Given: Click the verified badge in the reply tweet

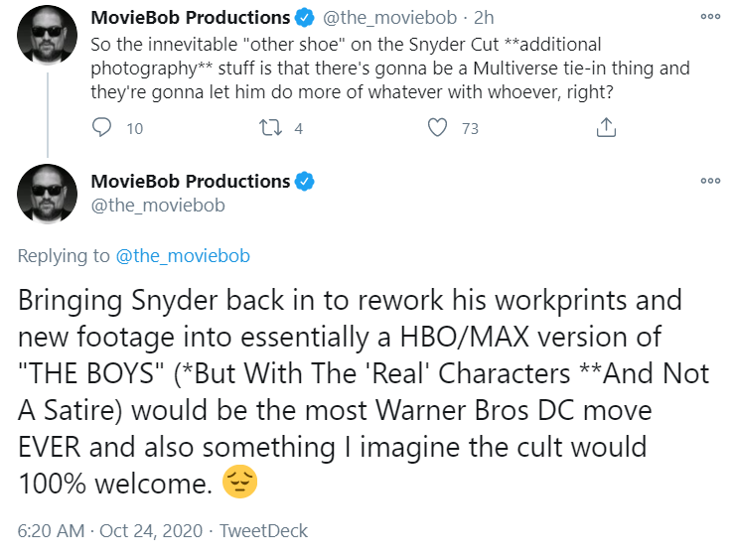Looking at the screenshot, I should click(304, 182).
